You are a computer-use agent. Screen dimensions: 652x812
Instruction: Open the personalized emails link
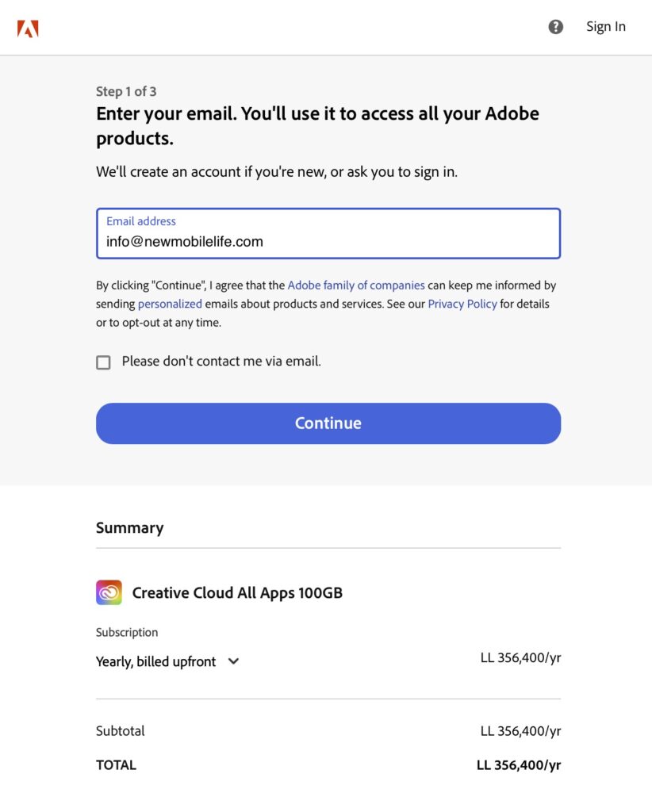pyautogui.click(x=170, y=304)
